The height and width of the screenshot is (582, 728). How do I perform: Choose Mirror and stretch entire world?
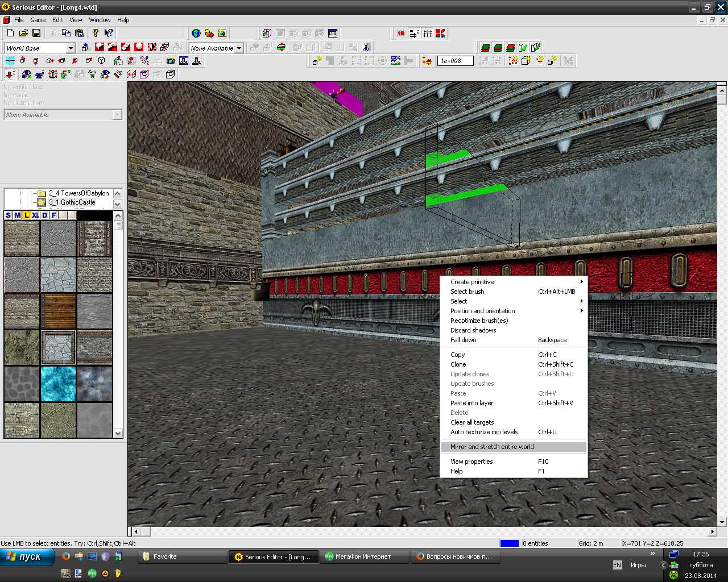pos(514,447)
